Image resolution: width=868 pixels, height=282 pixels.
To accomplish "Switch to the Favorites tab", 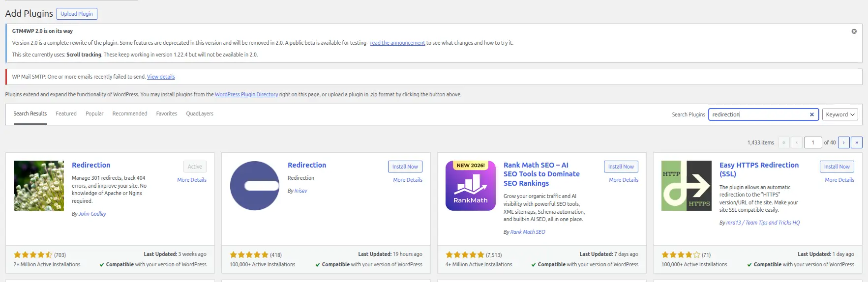I will [167, 113].
